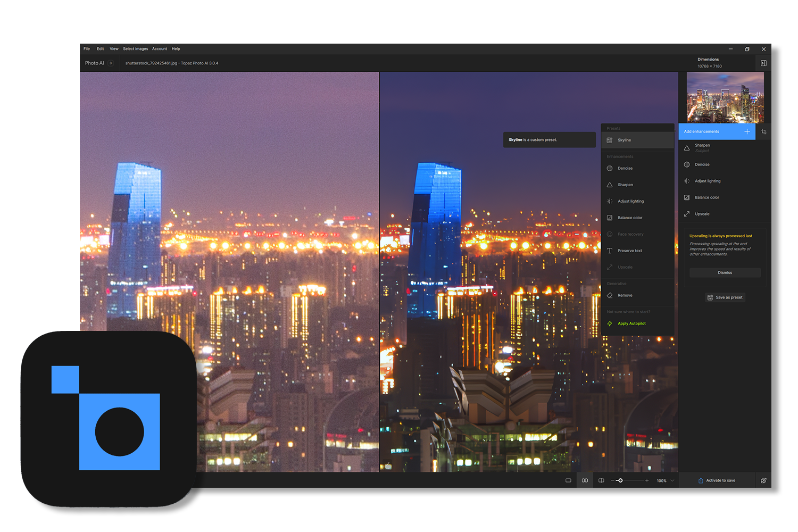Click the icon right of Activate to save
The image size is (798, 532).
[763, 480]
